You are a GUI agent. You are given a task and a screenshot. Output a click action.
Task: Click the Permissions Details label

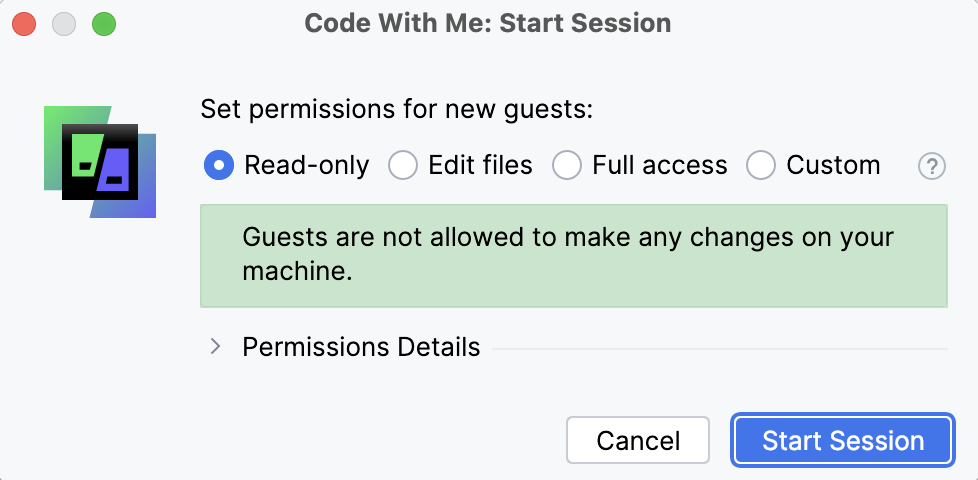click(x=361, y=347)
